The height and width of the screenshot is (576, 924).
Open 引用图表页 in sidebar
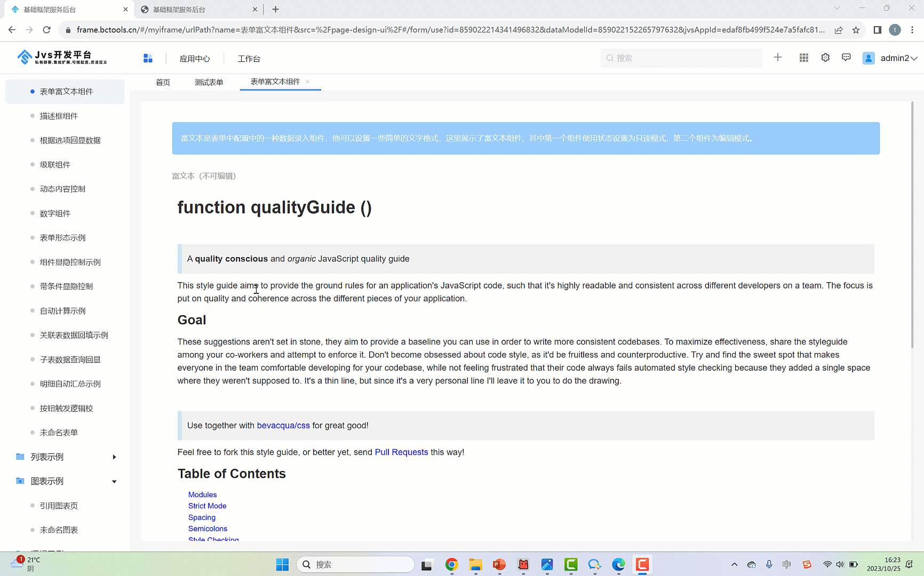coord(59,506)
